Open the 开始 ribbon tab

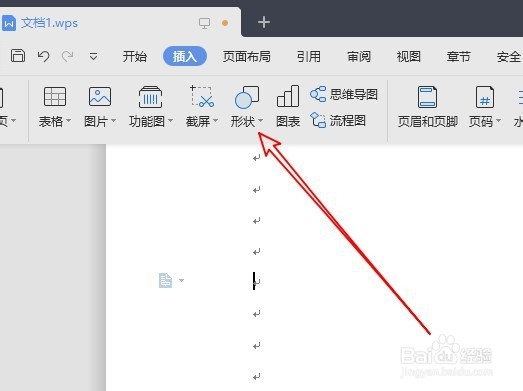click(x=135, y=56)
